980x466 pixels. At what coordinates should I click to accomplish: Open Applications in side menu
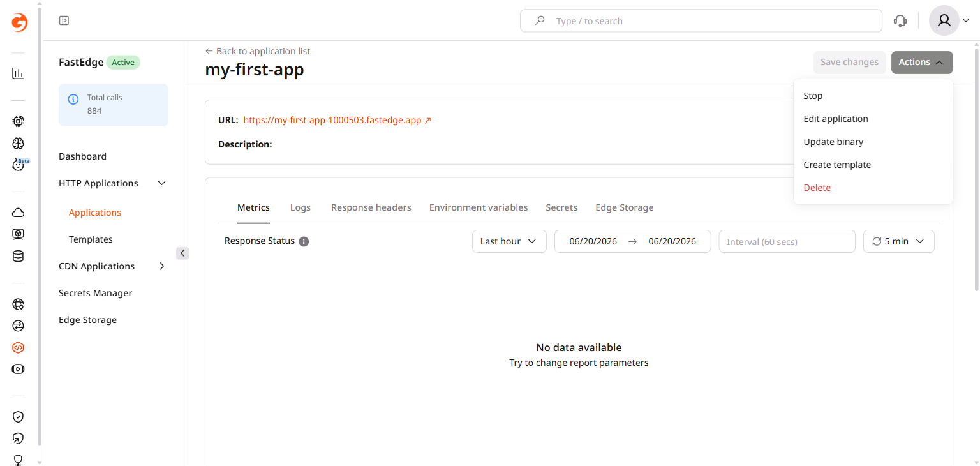(x=95, y=213)
